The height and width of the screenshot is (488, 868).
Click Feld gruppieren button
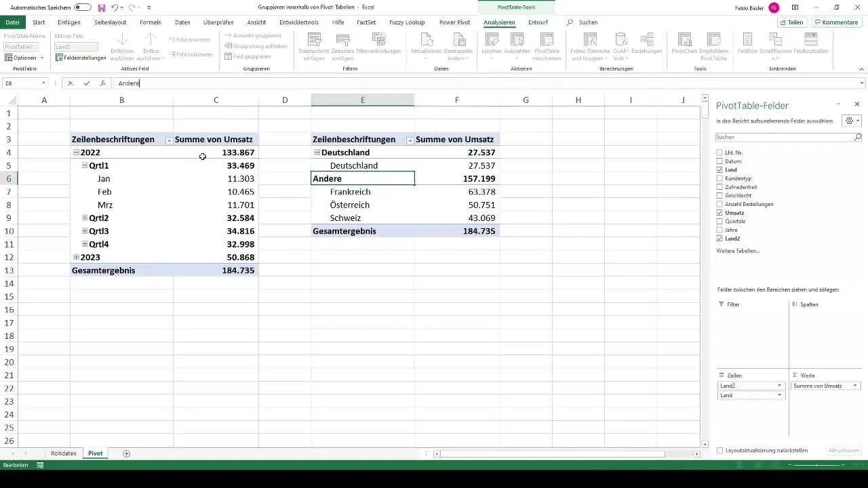248,56
